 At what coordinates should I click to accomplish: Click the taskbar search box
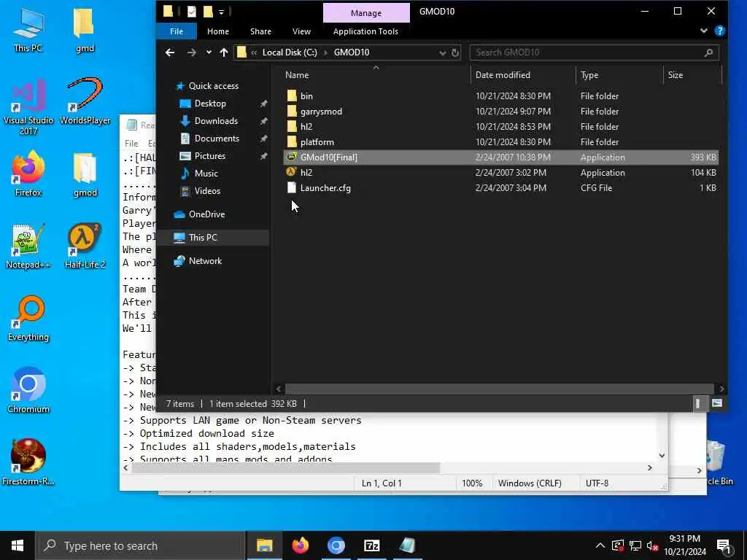click(140, 545)
